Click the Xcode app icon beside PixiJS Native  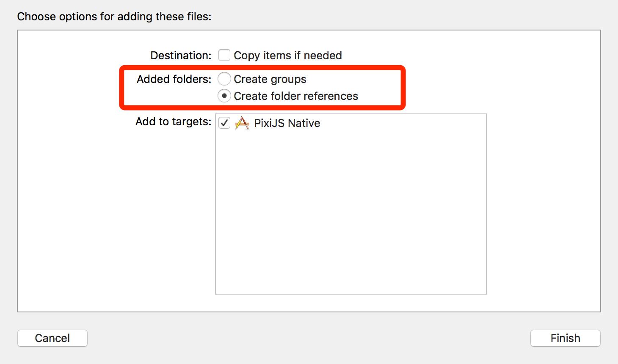pyautogui.click(x=242, y=123)
